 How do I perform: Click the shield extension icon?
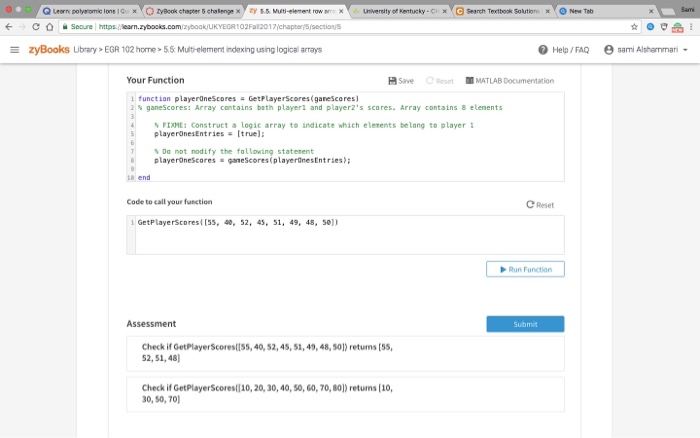pos(664,27)
